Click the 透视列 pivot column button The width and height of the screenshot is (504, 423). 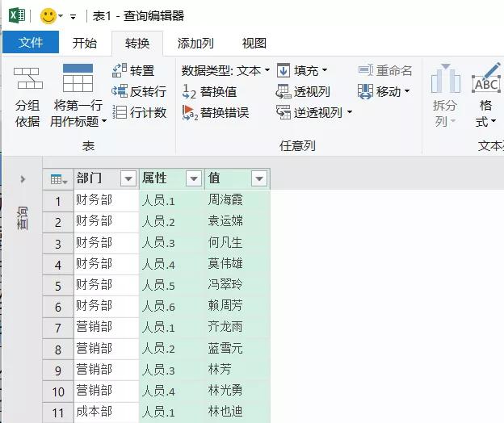point(303,91)
